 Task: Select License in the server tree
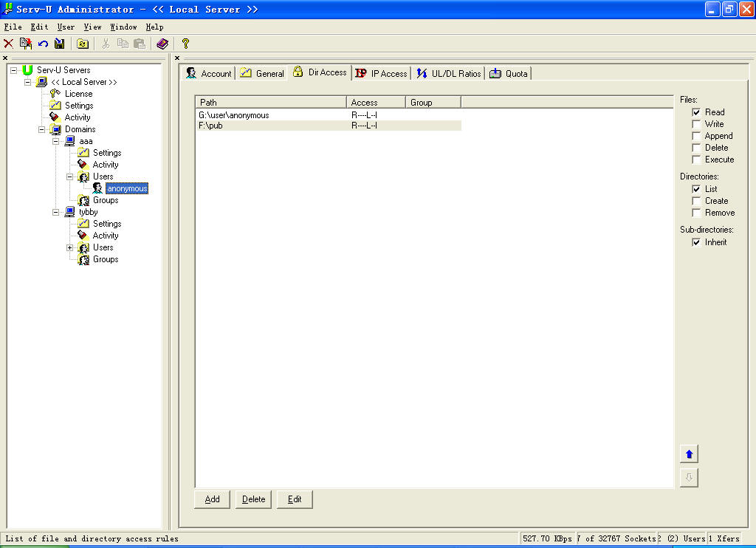point(78,94)
